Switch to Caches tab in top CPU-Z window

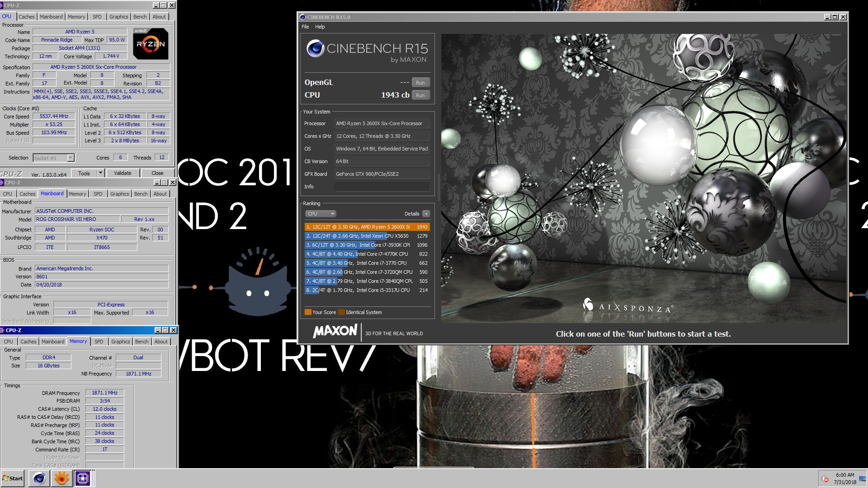pos(26,17)
